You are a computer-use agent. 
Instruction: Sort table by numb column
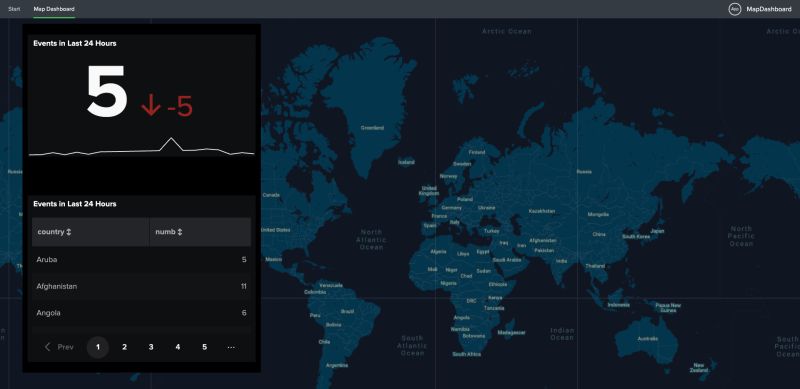tap(200, 232)
